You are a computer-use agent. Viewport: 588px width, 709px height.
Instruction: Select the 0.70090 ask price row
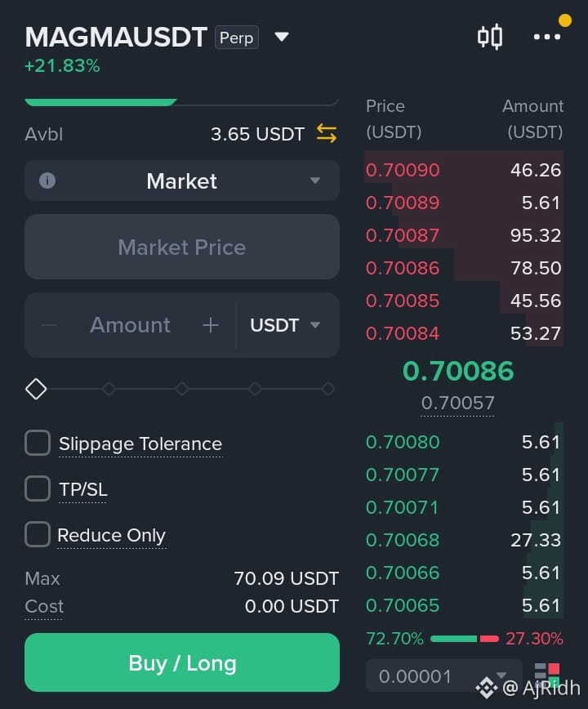coord(464,170)
